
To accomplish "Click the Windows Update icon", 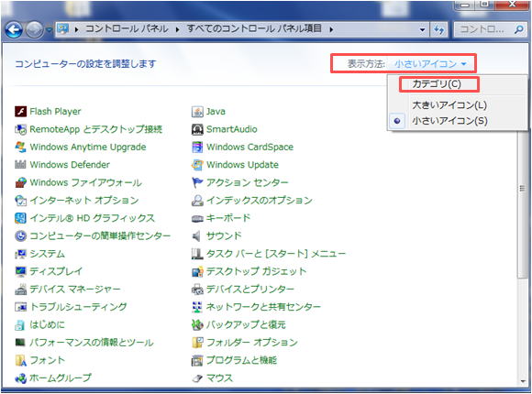I will coord(197,164).
